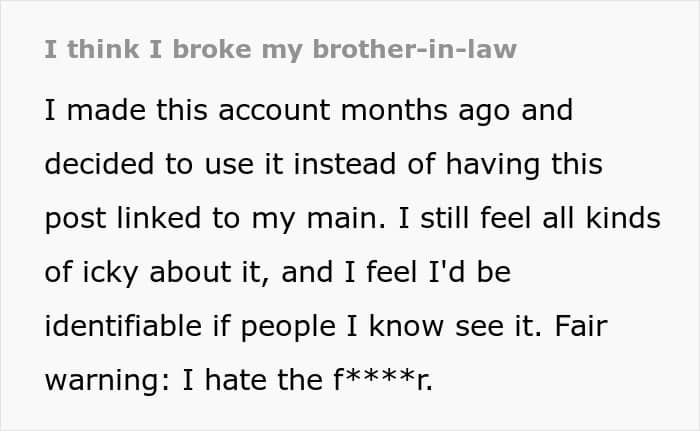Click the word "Fair" at the line end

pyautogui.click(x=580, y=326)
